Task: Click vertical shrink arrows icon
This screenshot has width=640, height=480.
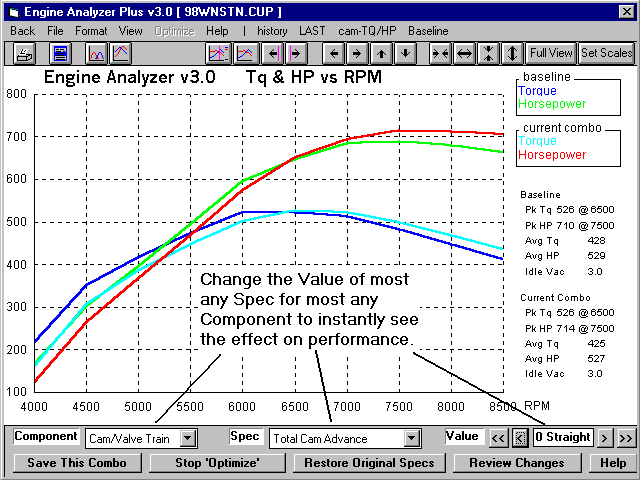Action: click(x=489, y=53)
